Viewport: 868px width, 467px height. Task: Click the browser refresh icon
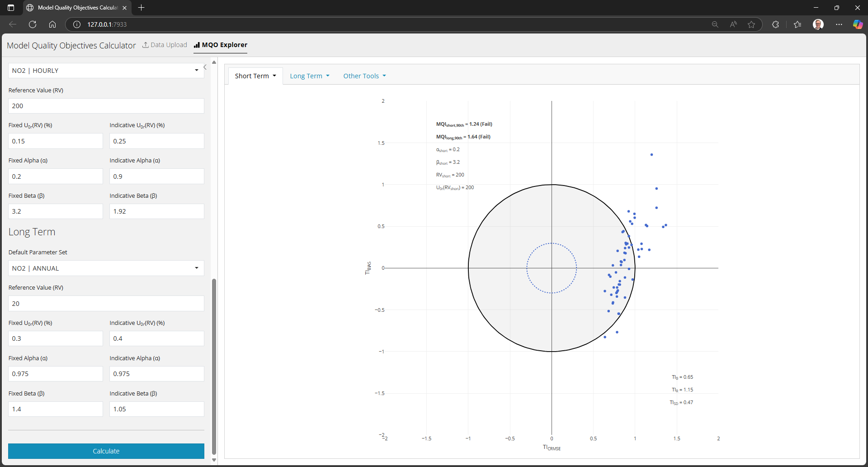click(33, 24)
